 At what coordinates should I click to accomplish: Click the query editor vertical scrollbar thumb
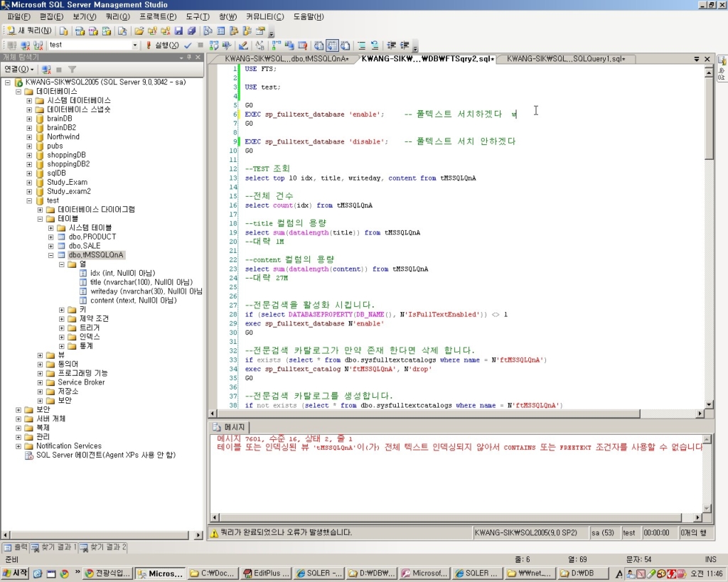pos(709,119)
